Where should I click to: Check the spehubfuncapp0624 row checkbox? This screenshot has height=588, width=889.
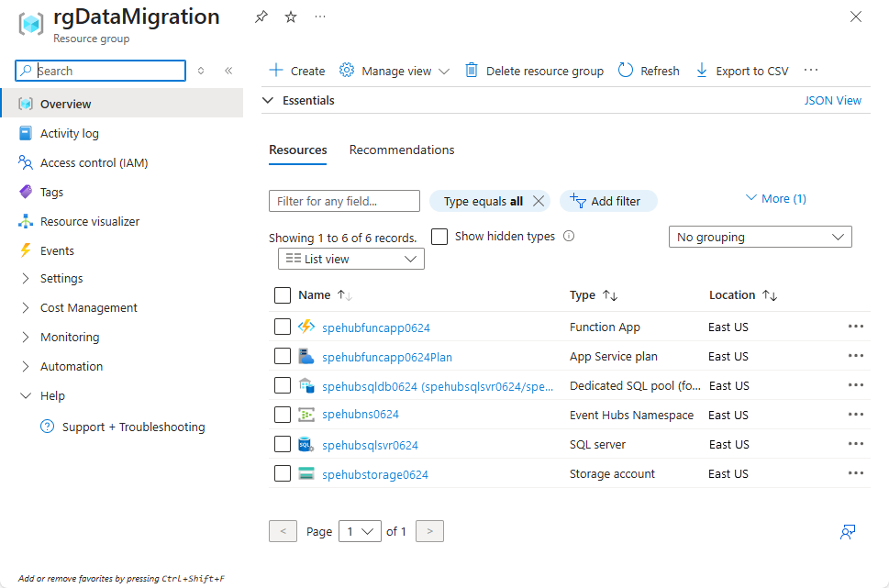[x=283, y=327]
